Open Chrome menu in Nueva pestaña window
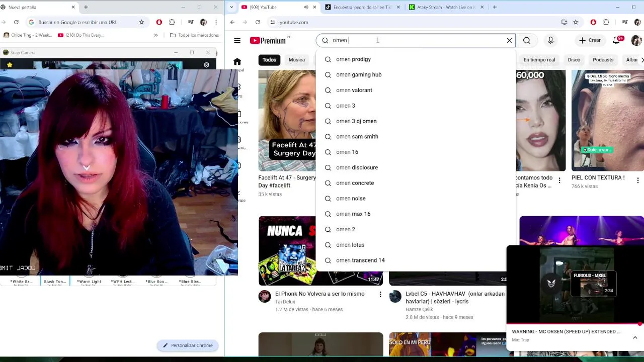The height and width of the screenshot is (362, 644). [216, 22]
